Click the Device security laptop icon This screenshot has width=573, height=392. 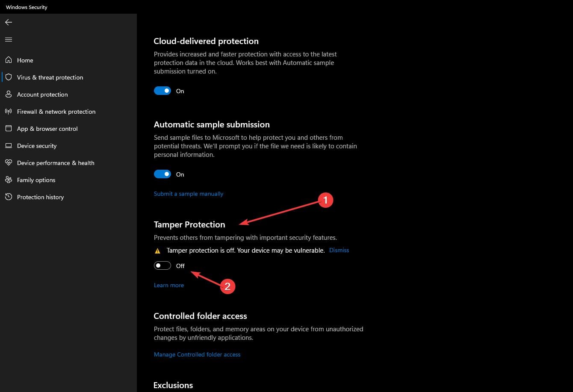[x=9, y=146]
